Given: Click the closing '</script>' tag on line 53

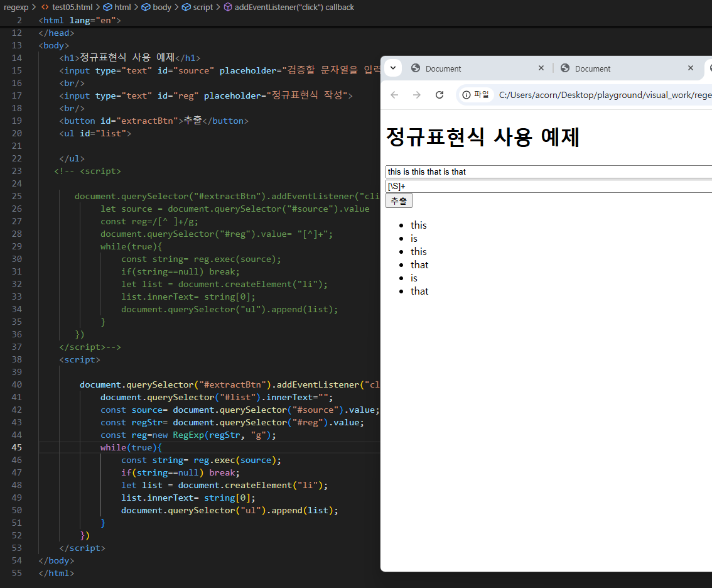Looking at the screenshot, I should tap(82, 548).
